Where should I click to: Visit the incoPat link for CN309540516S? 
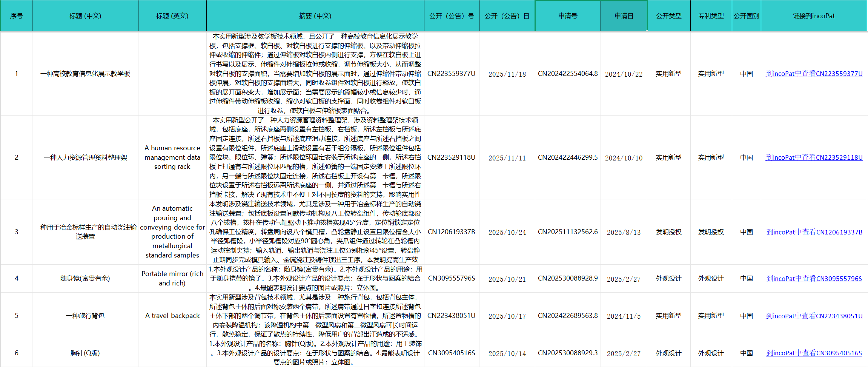pyautogui.click(x=814, y=353)
